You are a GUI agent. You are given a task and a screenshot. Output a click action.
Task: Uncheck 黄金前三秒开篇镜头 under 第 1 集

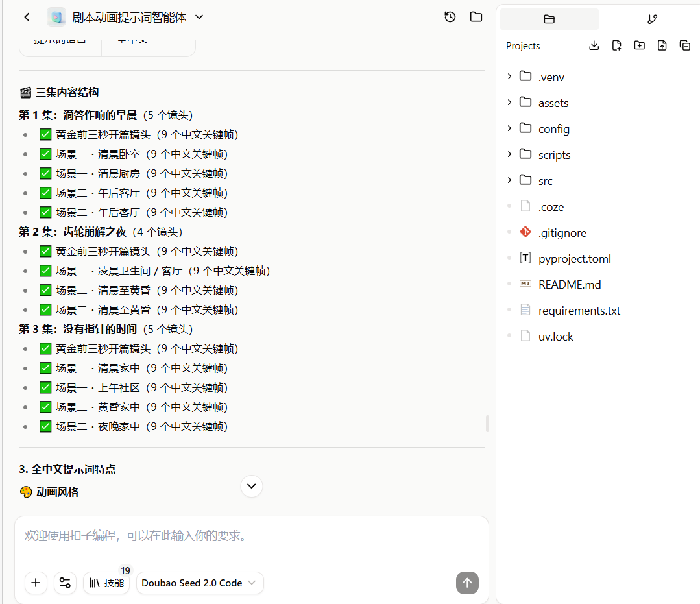click(x=45, y=134)
